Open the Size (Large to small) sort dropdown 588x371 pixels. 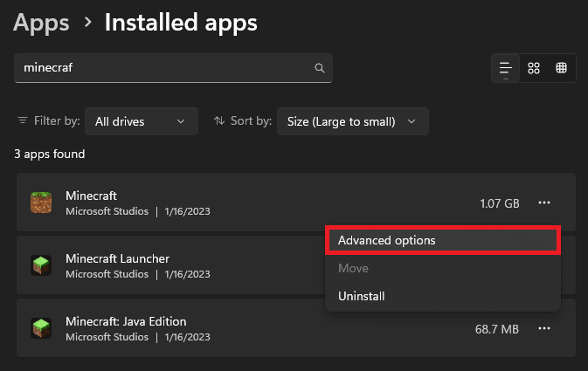coord(352,121)
